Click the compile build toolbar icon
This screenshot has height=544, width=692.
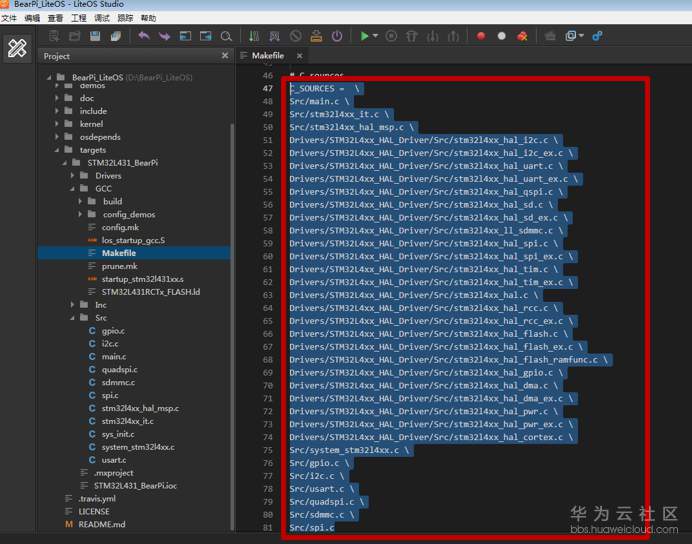tap(254, 36)
